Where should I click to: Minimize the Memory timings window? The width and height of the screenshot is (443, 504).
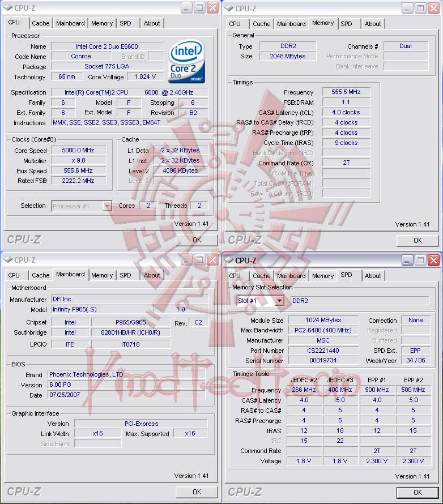coord(407,8)
